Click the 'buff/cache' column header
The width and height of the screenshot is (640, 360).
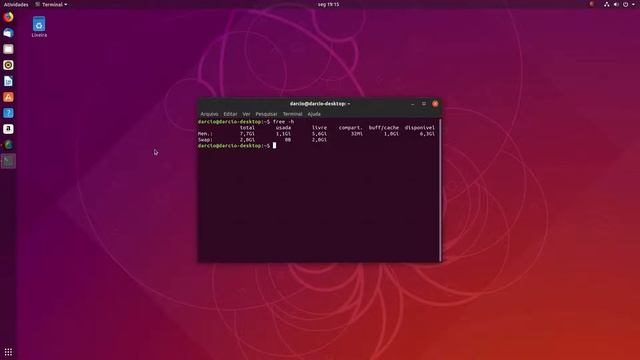click(x=384, y=128)
